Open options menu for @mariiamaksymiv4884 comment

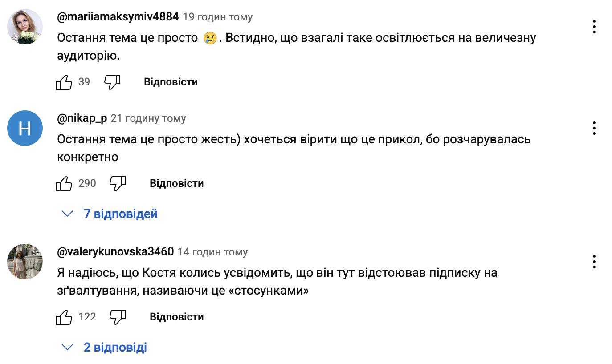point(594,27)
